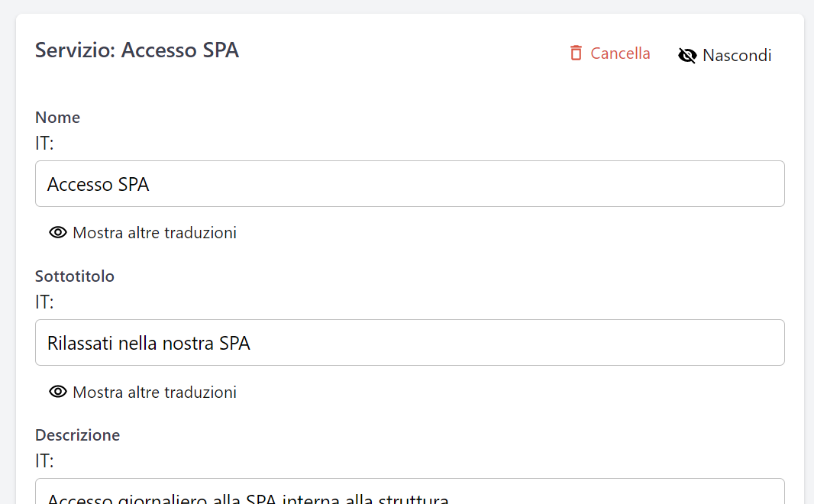Click the eye icon under the Nome field
The width and height of the screenshot is (814, 504).
(x=58, y=233)
